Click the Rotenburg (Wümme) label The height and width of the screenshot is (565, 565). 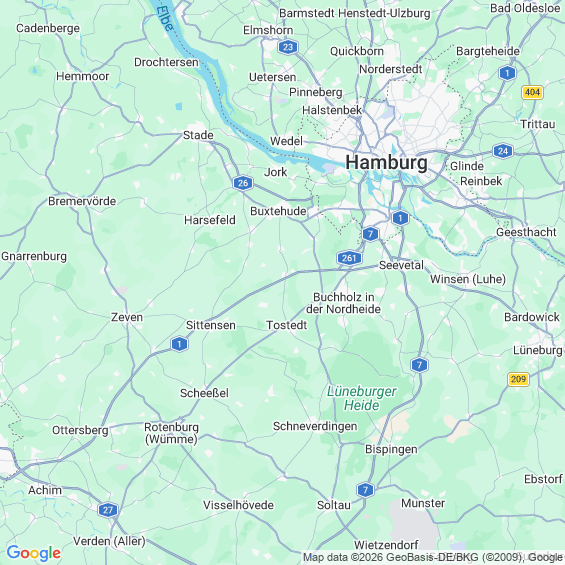pyautogui.click(x=171, y=433)
